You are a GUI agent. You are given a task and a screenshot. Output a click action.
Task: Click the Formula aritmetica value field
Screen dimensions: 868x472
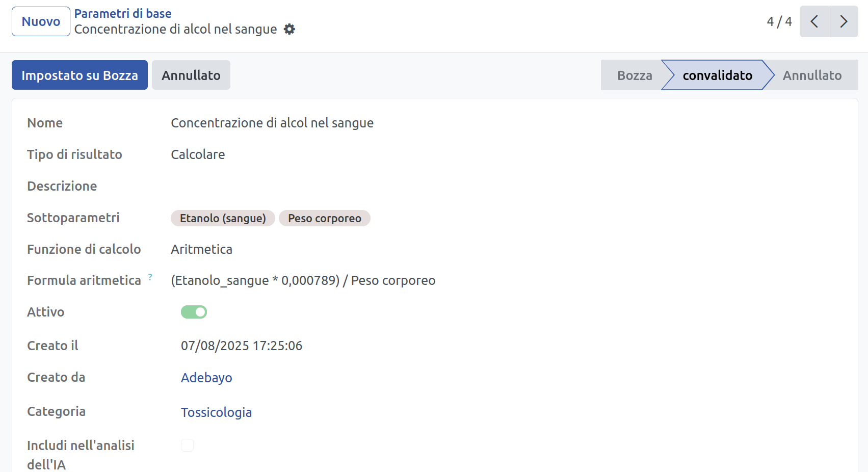(303, 280)
